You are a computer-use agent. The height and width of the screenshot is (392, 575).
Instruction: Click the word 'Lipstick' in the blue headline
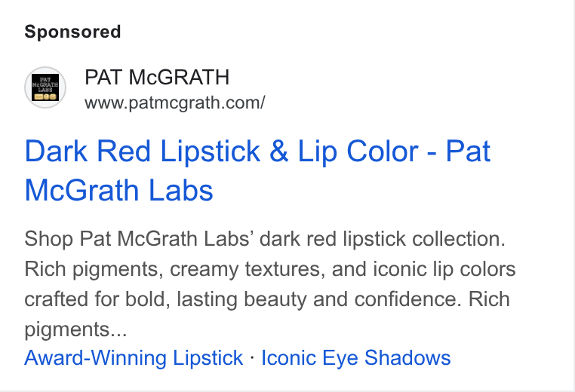tap(211, 152)
